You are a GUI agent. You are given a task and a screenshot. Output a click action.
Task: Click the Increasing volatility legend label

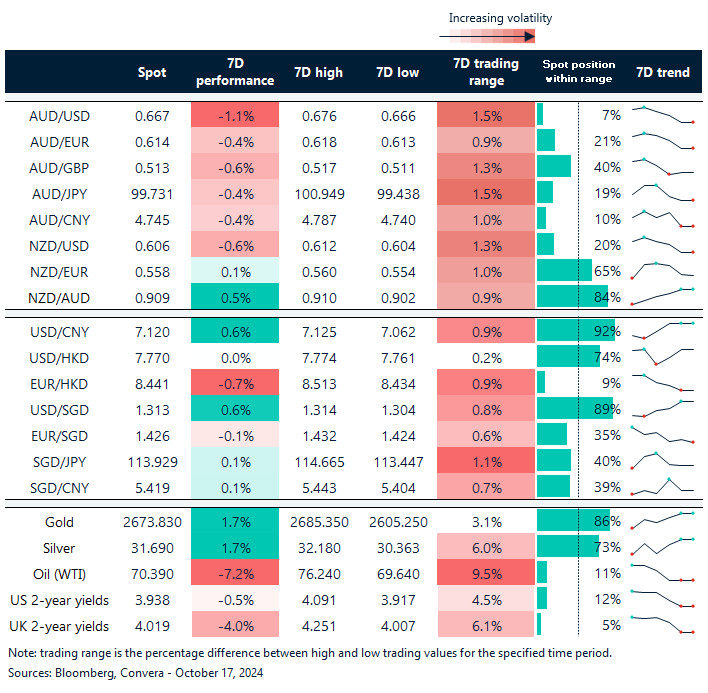click(500, 18)
